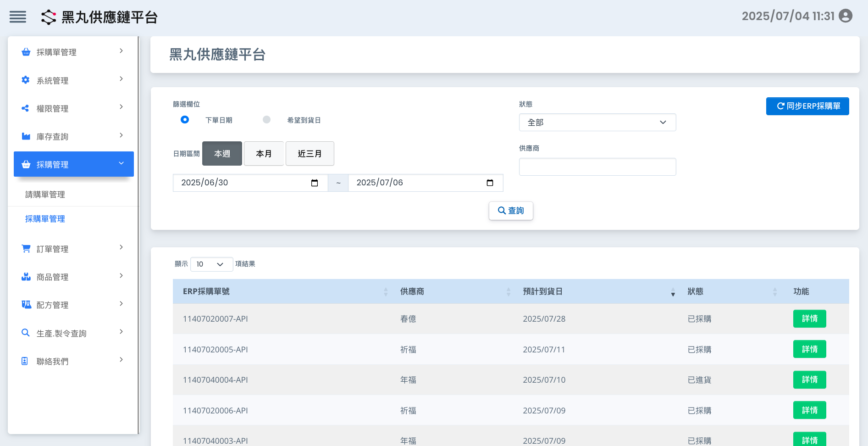
Task: Open the 狀態 dropdown showing 全部
Action: point(597,123)
